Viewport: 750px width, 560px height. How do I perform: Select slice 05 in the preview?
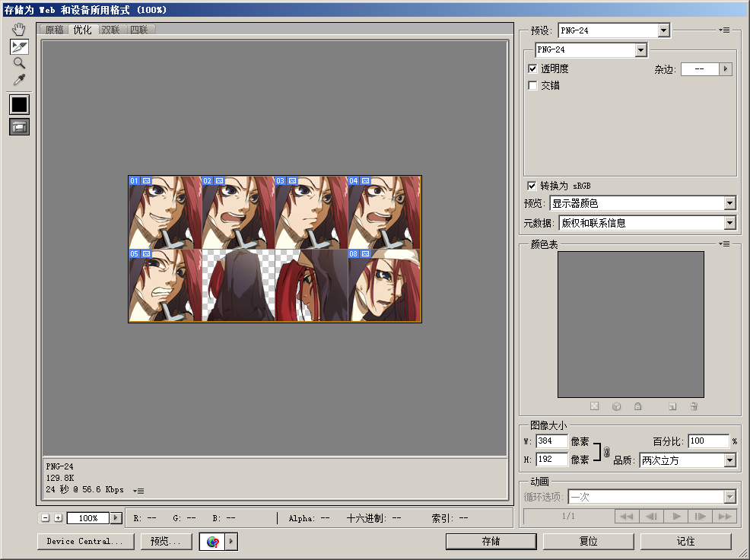[x=165, y=286]
